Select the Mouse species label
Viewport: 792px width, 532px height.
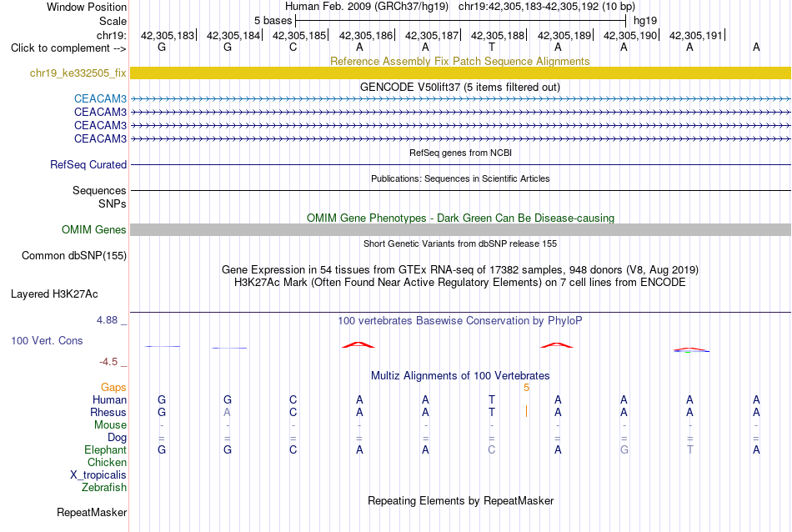click(110, 425)
